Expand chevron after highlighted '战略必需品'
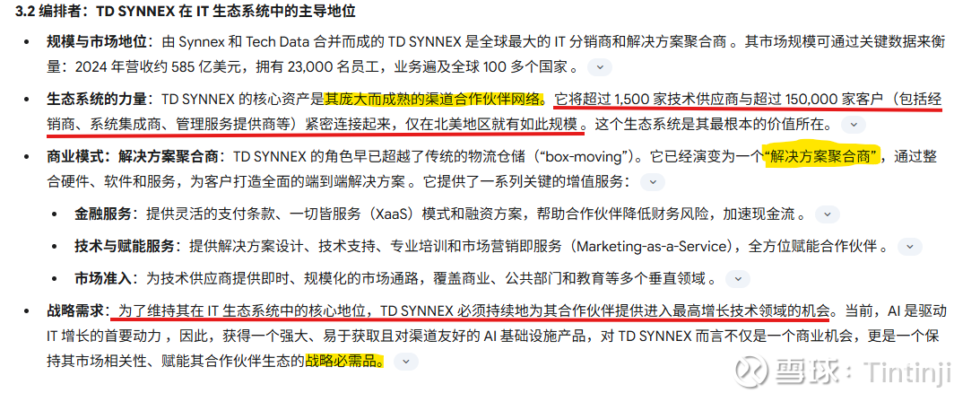The image size is (980, 402). 406,362
